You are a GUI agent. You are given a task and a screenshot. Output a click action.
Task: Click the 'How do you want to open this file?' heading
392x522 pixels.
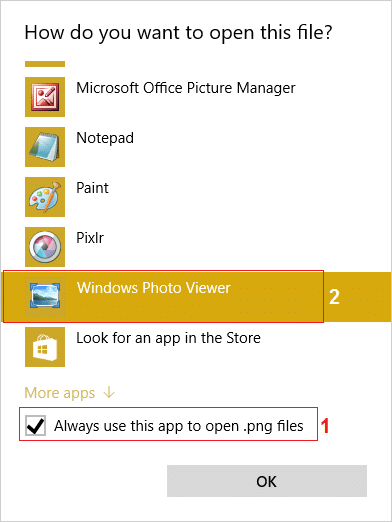pyautogui.click(x=178, y=33)
